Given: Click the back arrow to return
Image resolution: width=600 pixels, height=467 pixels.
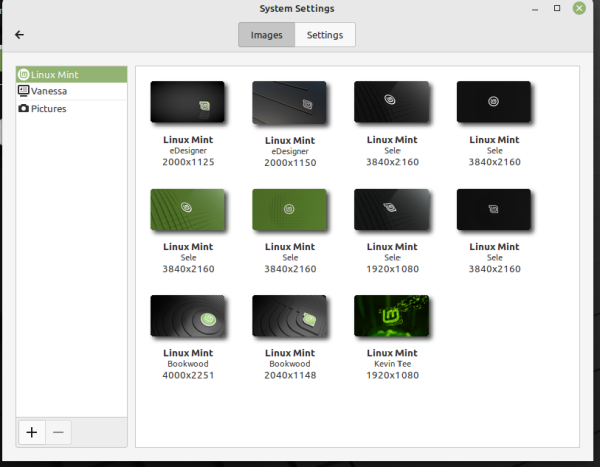Looking at the screenshot, I should [x=19, y=35].
